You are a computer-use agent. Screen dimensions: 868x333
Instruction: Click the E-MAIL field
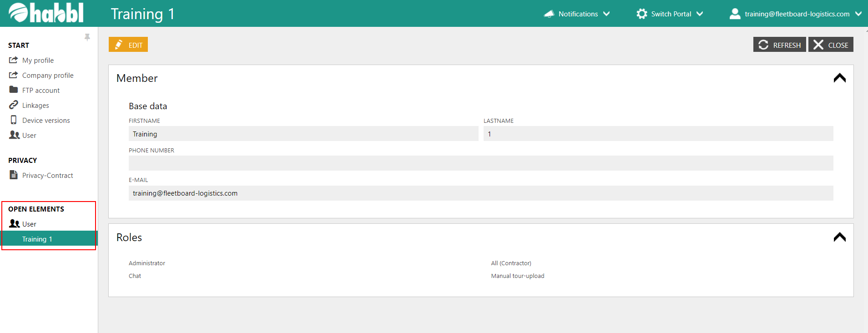480,193
